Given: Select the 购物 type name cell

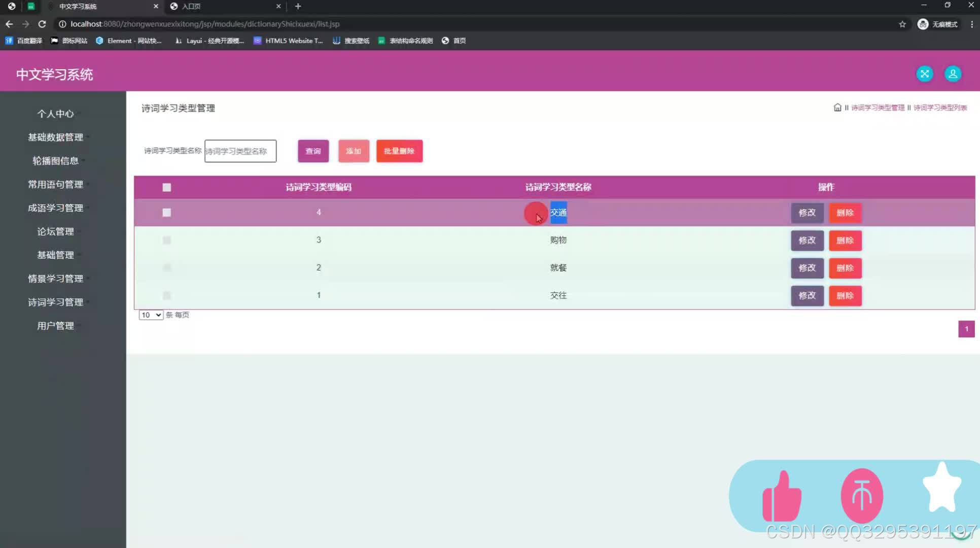Looking at the screenshot, I should 558,240.
